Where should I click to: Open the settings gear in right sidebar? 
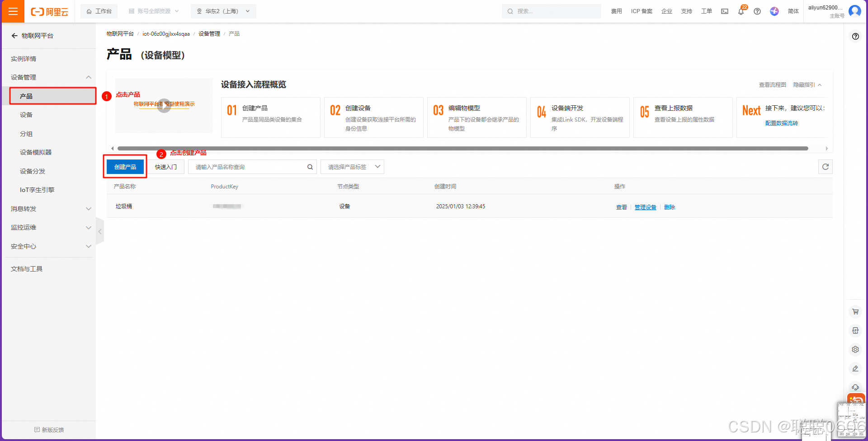[855, 349]
